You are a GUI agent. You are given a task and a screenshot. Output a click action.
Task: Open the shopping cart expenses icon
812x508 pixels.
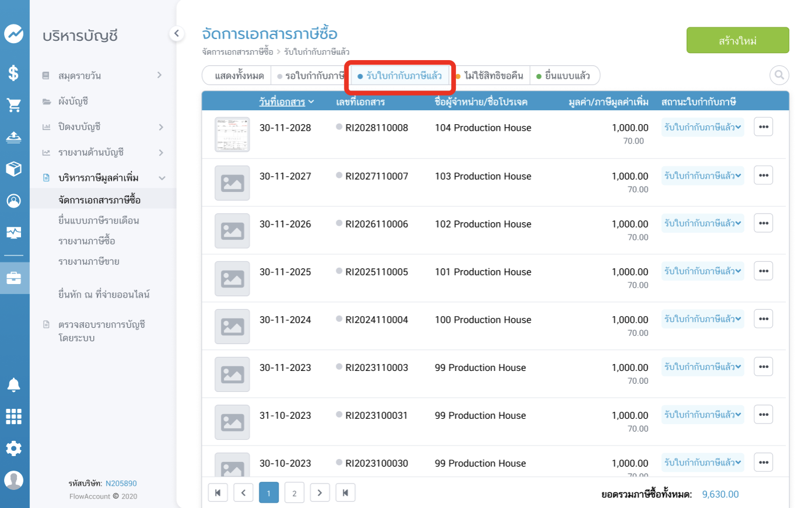coord(14,105)
